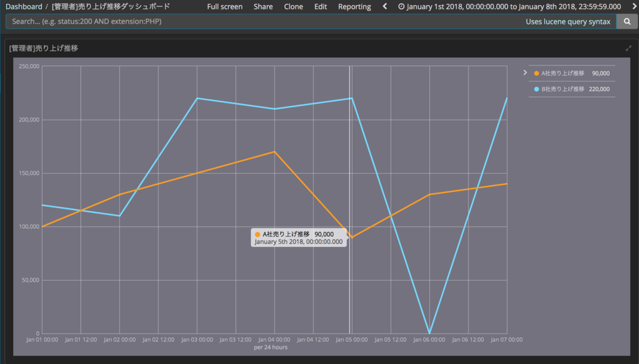
Task: Open the Full screen menu item
Action: [225, 6]
